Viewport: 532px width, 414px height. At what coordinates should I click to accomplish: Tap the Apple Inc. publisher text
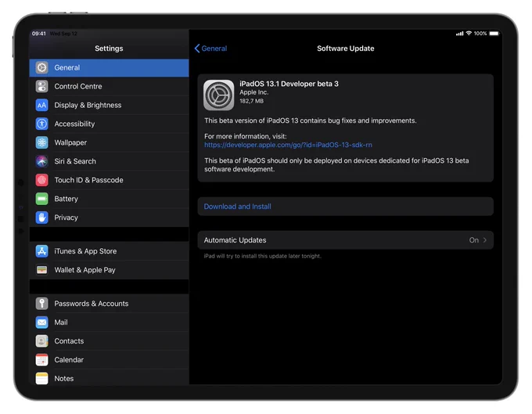pos(253,92)
